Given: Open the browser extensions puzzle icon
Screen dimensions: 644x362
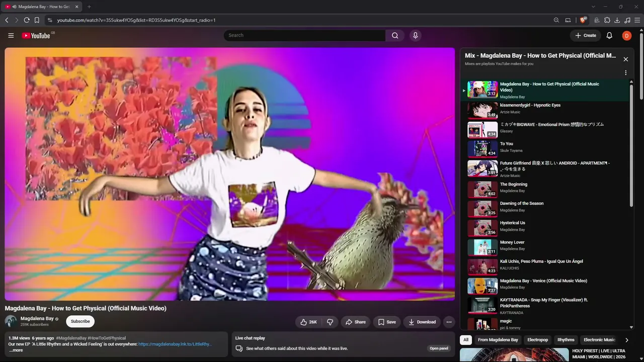Looking at the screenshot, I should coord(607,20).
